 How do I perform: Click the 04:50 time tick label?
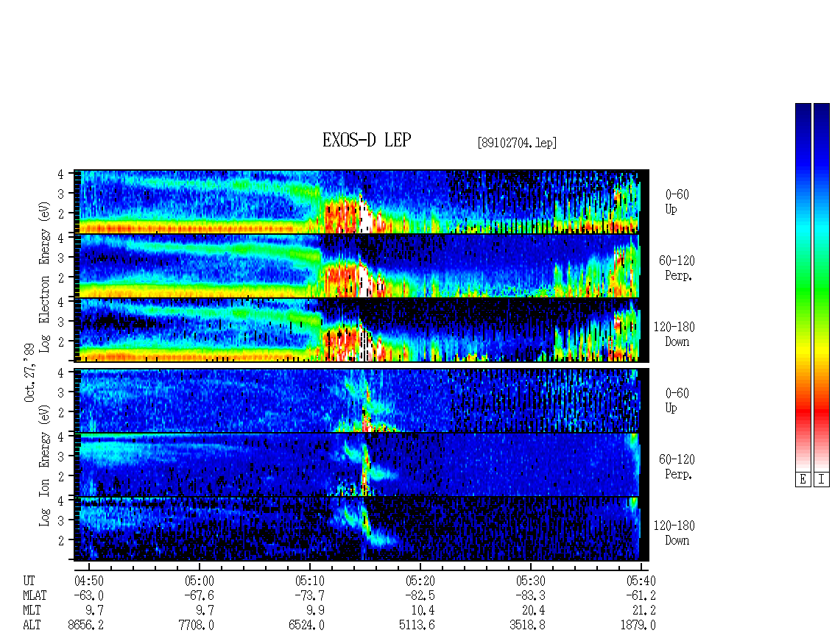coord(88,581)
